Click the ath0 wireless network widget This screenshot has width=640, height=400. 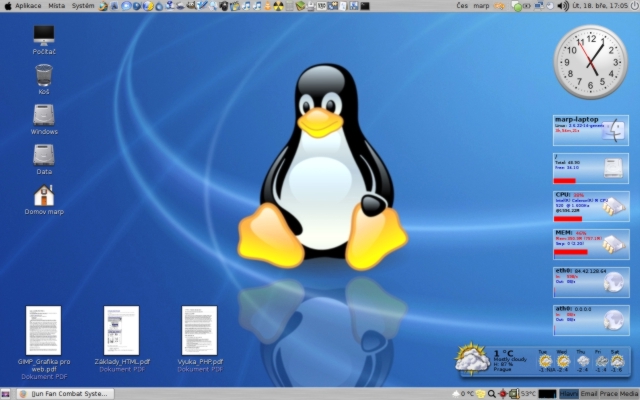(x=591, y=320)
